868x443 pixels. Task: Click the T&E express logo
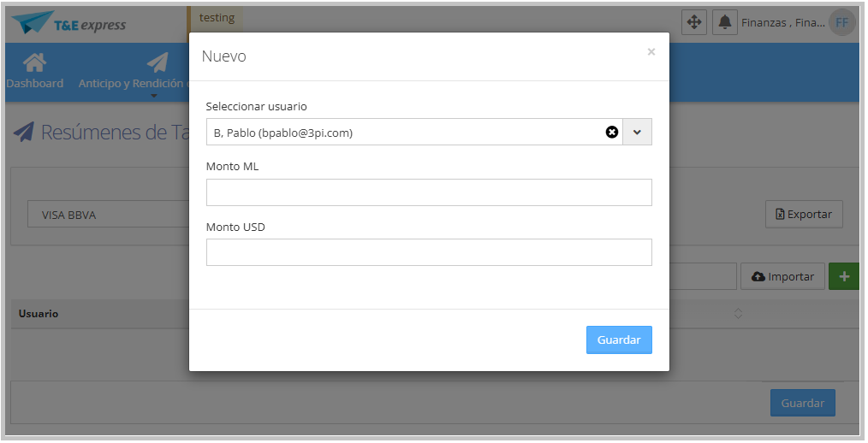click(70, 23)
